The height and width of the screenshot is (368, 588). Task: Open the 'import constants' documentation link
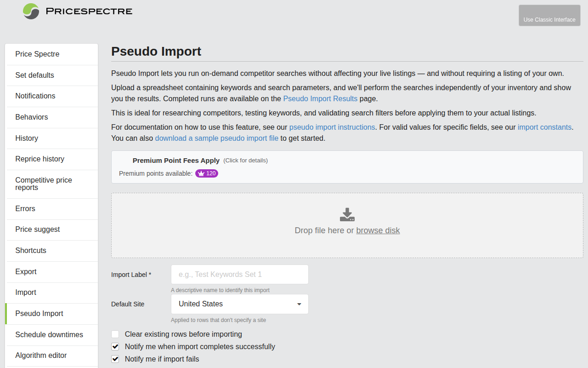point(544,127)
